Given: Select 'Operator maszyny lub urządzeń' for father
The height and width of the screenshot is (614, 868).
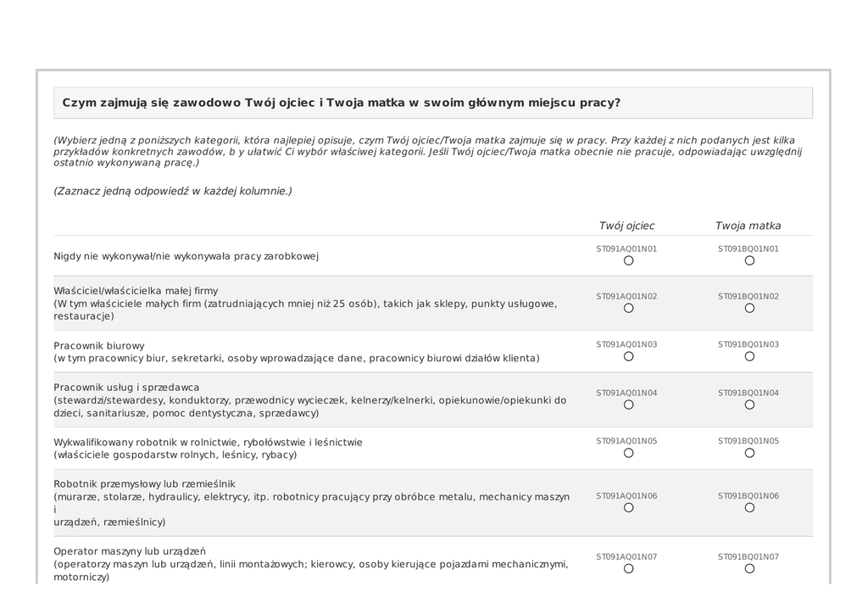Looking at the screenshot, I should (x=628, y=568).
